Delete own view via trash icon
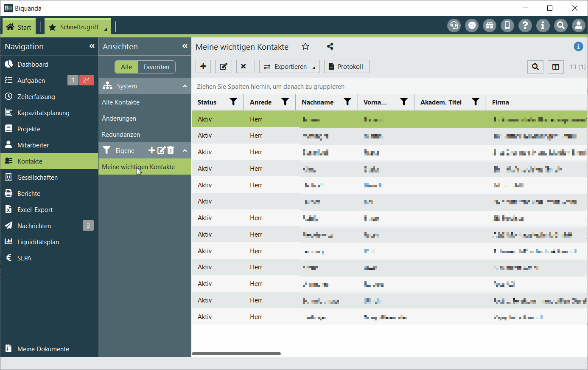Viewport: 588px width, 370px height. 171,150
